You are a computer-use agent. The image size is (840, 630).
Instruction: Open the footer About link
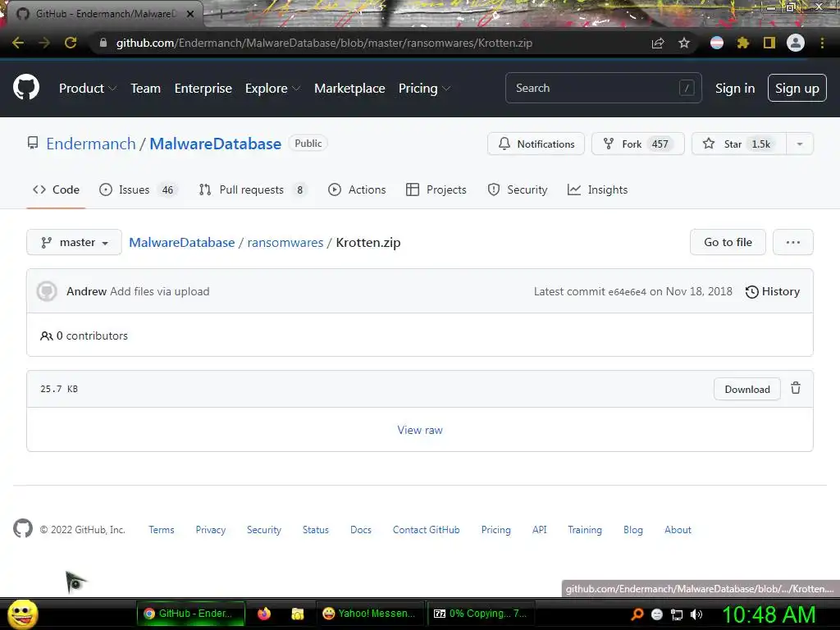point(678,530)
